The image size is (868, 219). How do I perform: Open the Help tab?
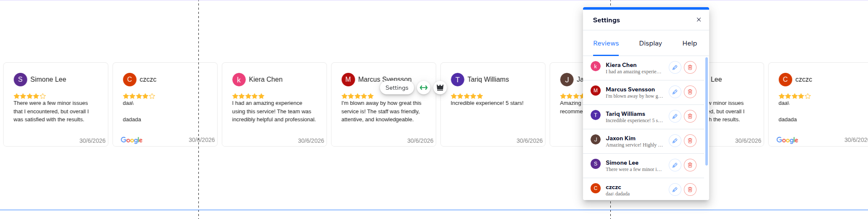689,43
